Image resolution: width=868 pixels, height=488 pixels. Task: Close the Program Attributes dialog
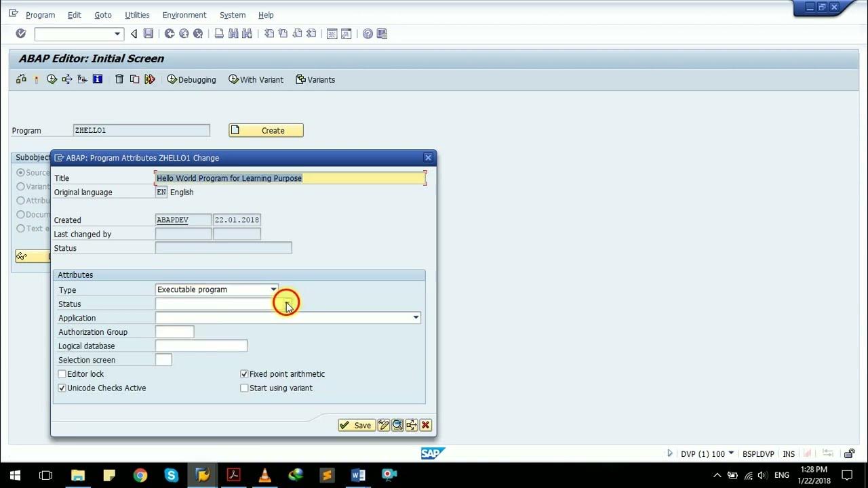coord(428,157)
